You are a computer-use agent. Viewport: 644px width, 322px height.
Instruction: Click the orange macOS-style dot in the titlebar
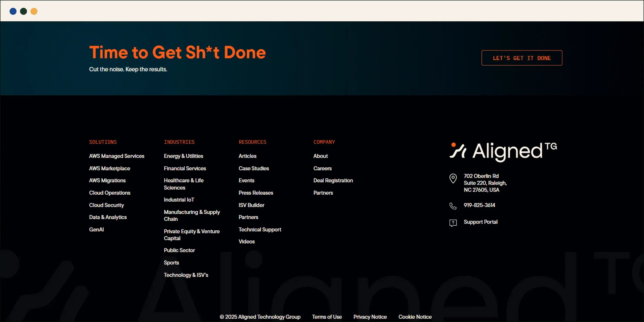pos(34,11)
